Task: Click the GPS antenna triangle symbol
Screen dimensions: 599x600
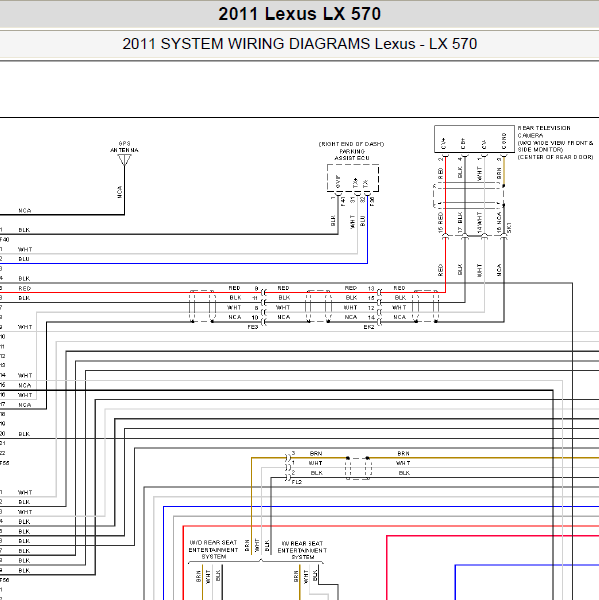Action: click(x=124, y=159)
